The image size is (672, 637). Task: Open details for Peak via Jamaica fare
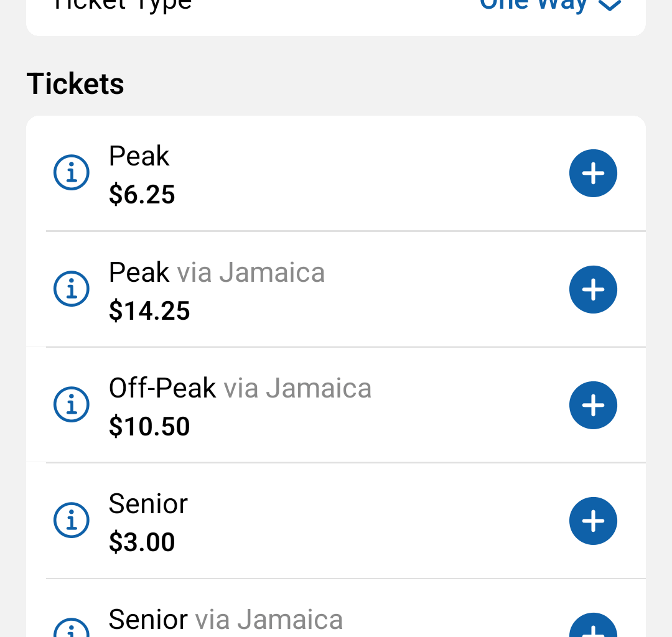tap(71, 289)
